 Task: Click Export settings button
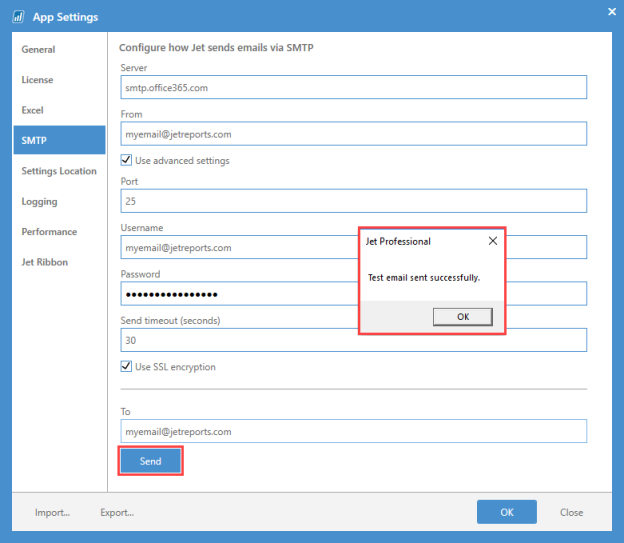point(117,512)
